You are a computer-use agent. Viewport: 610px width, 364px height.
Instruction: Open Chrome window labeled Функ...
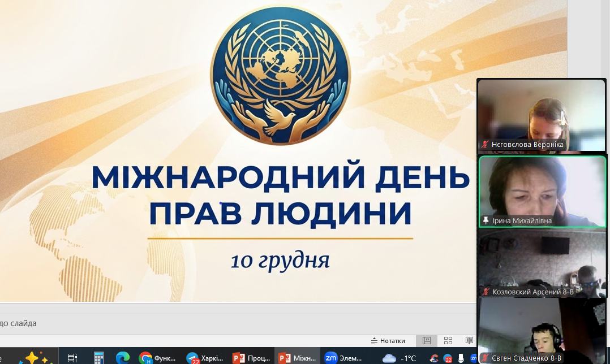tap(158, 358)
